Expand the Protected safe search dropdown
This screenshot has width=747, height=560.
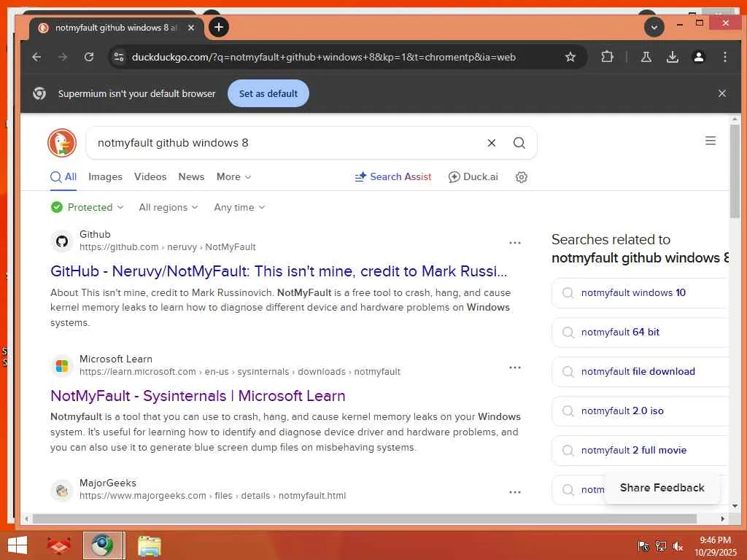(x=88, y=207)
